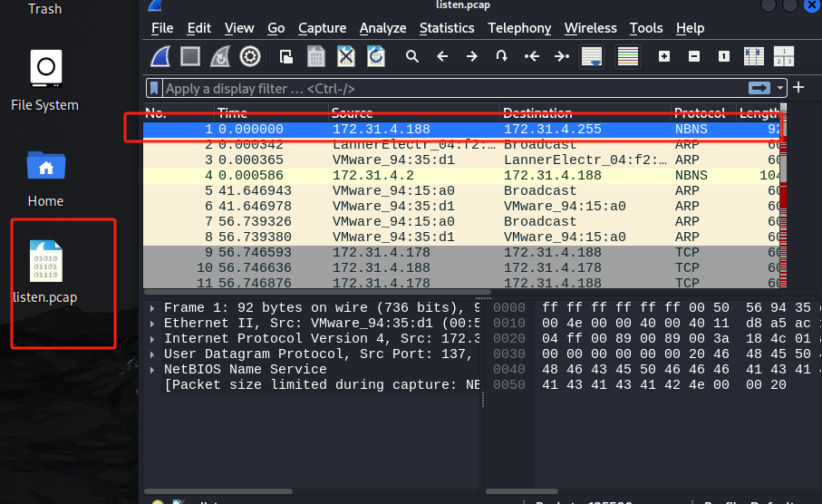Open the Wireless menu
822x504 pixels.
click(590, 28)
